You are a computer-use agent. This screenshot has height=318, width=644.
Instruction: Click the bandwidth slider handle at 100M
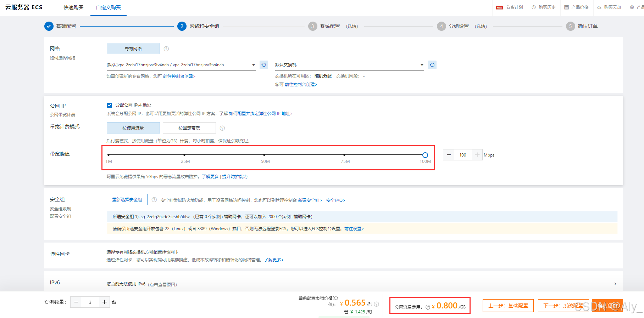point(425,155)
